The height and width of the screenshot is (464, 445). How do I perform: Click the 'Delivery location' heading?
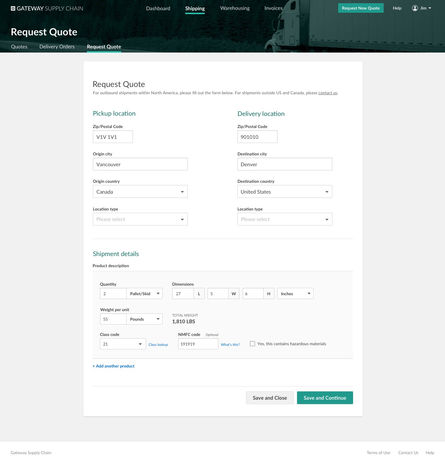(261, 114)
